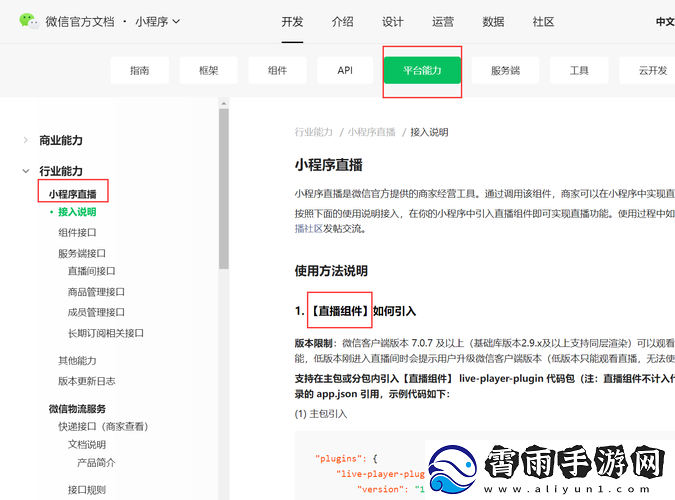Click the WeChat logo icon

[x=29, y=21]
